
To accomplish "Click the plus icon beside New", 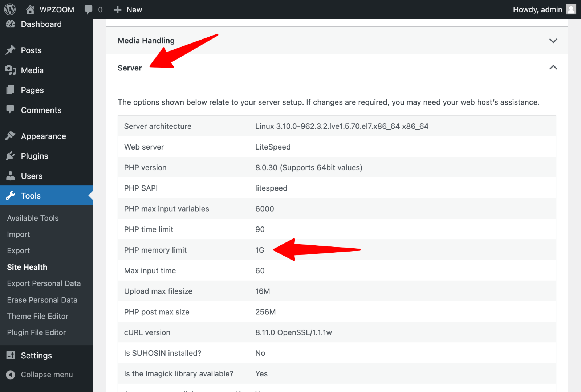I will point(117,9).
